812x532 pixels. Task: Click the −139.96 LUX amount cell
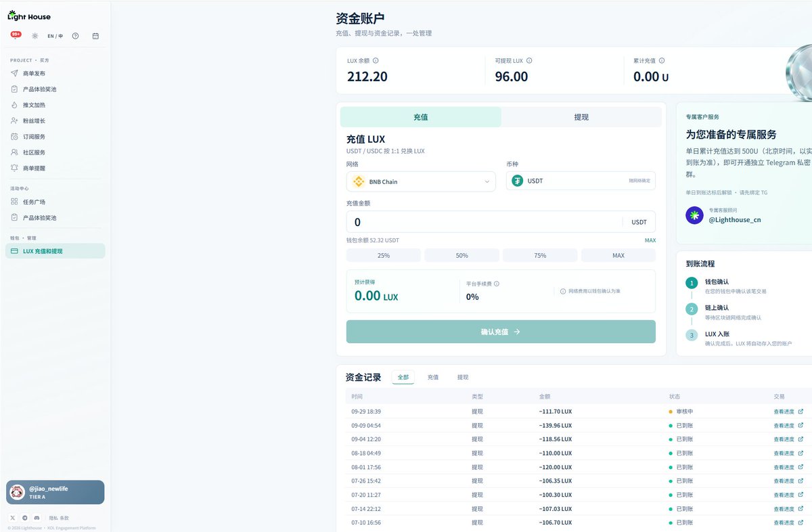(x=555, y=426)
